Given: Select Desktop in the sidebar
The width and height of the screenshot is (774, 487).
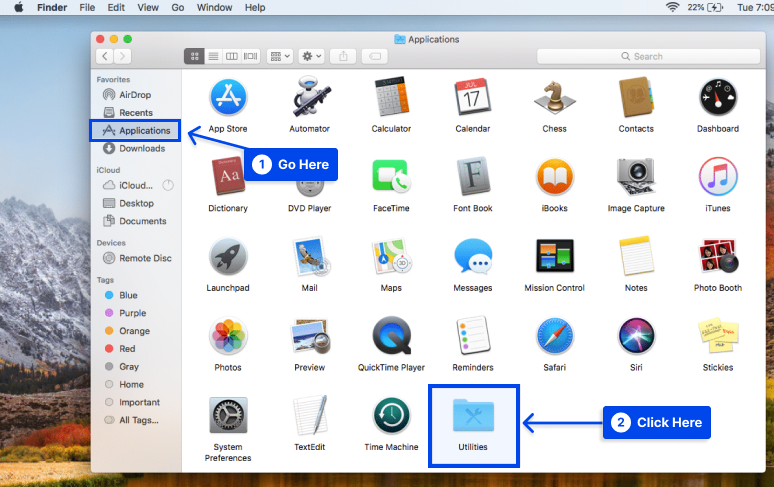Looking at the screenshot, I should [135, 203].
